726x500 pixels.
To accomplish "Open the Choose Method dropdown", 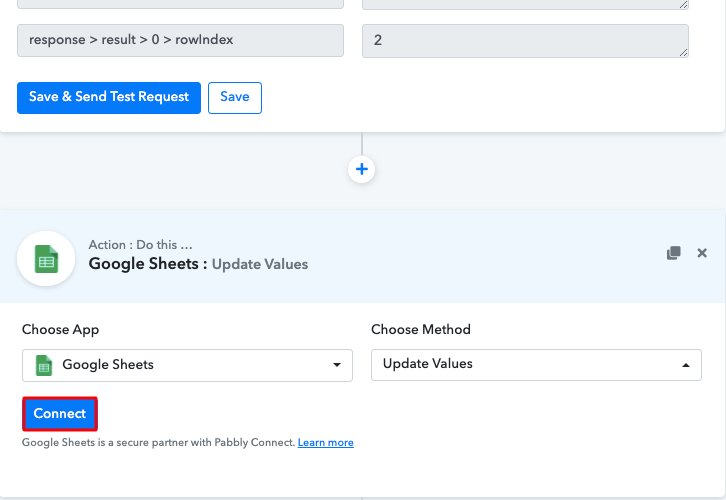I will (x=536, y=365).
